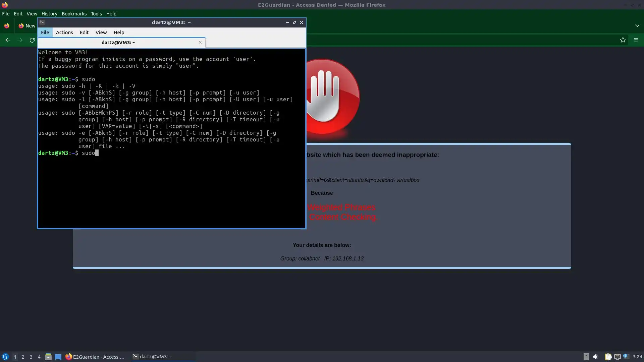
Task: Click the show desktop panel icon
Action: (58, 357)
